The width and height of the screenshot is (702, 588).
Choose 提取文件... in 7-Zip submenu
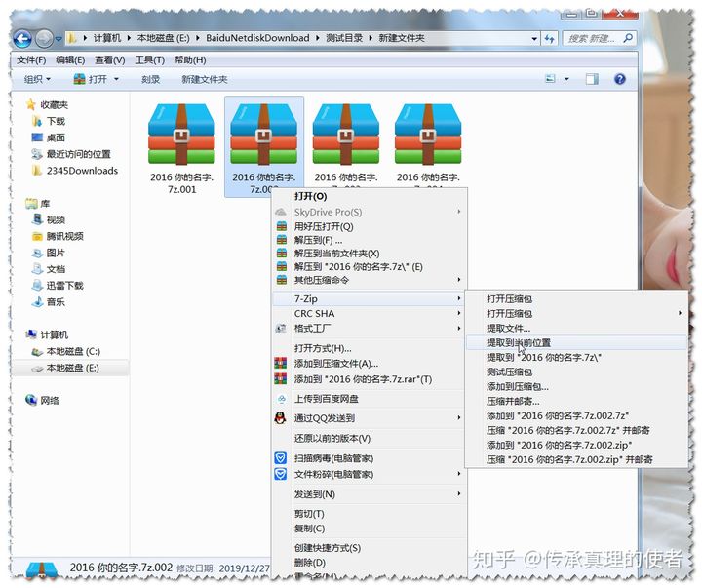pyautogui.click(x=576, y=328)
